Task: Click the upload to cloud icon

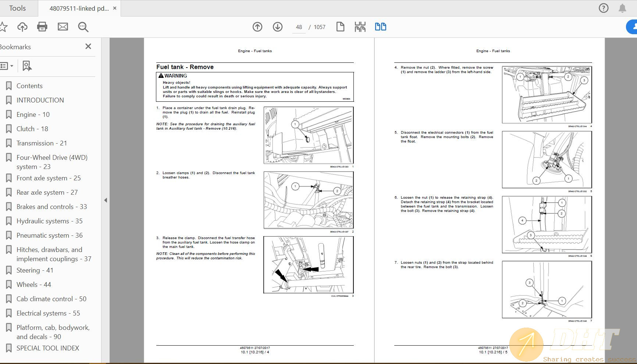Action: click(22, 27)
